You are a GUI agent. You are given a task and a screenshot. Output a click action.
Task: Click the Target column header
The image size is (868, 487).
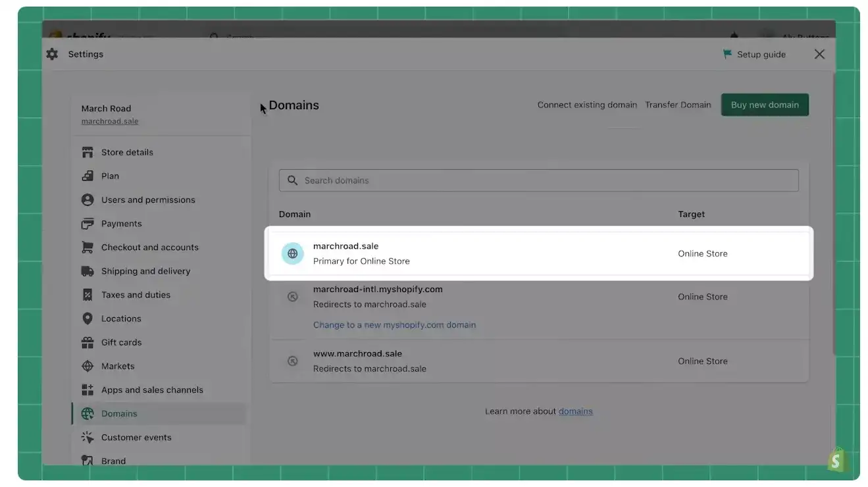point(691,214)
